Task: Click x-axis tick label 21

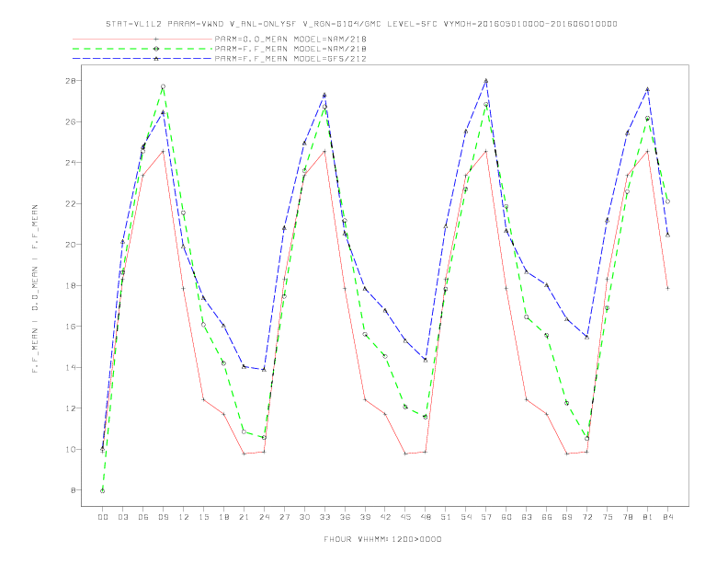Action: click(244, 517)
